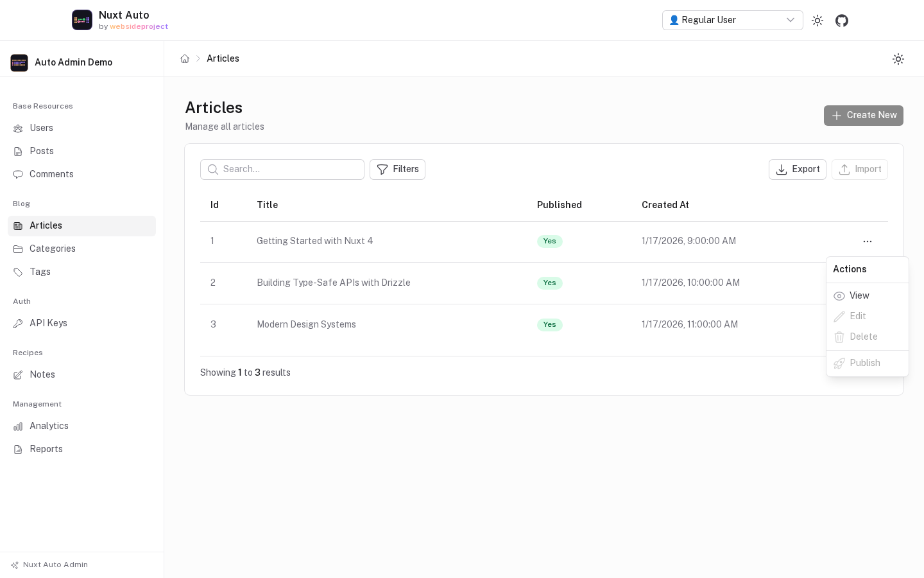
Task: Click the Export download icon
Action: pyautogui.click(x=782, y=170)
